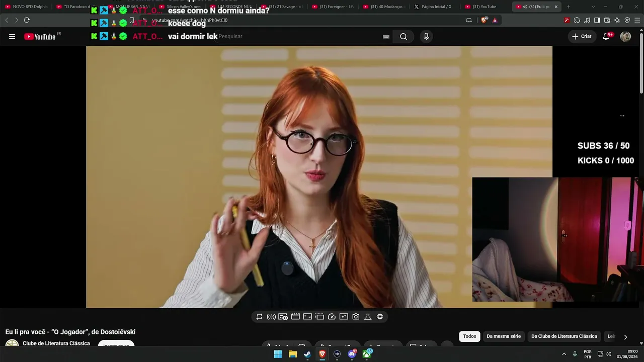Open the taskbar clock and date
Viewport: 644px width, 362px height.
pos(628,354)
